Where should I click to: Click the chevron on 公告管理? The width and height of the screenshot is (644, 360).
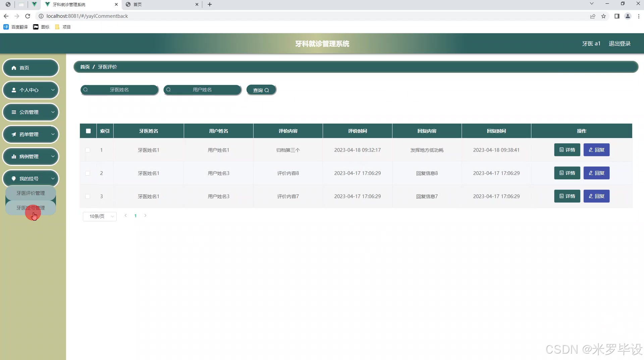[53, 112]
